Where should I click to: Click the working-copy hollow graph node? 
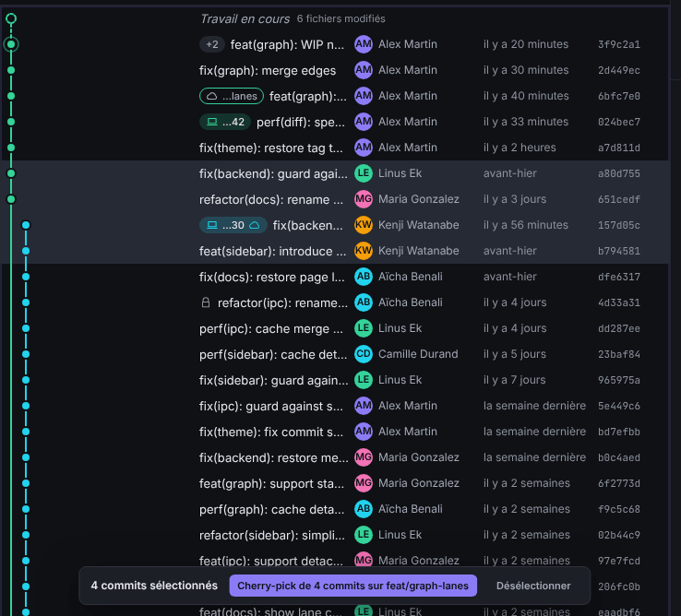[x=11, y=18]
